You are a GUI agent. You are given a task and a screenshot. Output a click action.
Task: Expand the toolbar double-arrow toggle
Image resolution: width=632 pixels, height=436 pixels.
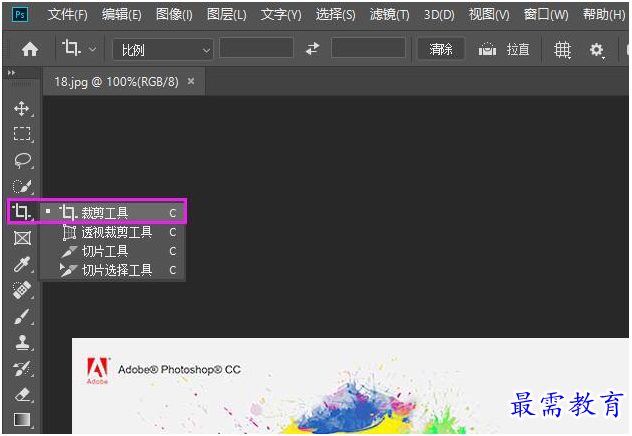11,73
